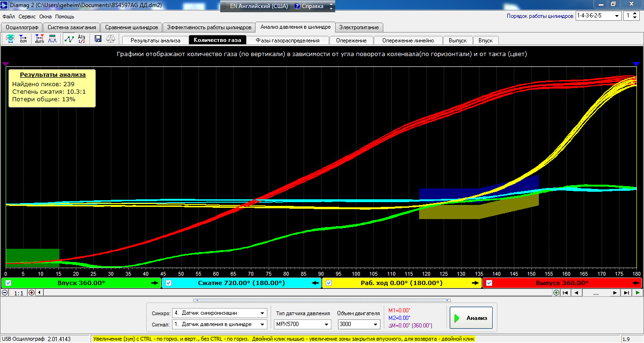Open the Опережение sub-tab

(x=351, y=41)
